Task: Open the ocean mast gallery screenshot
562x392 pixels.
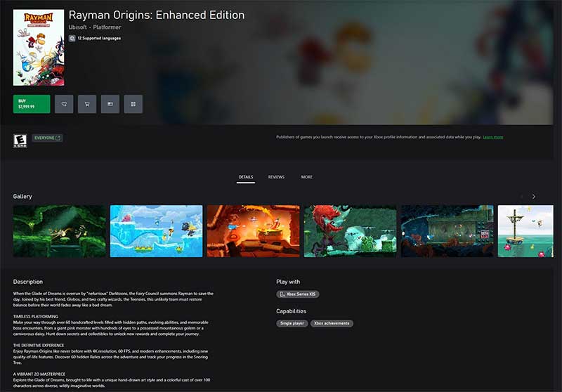Action: (525, 231)
